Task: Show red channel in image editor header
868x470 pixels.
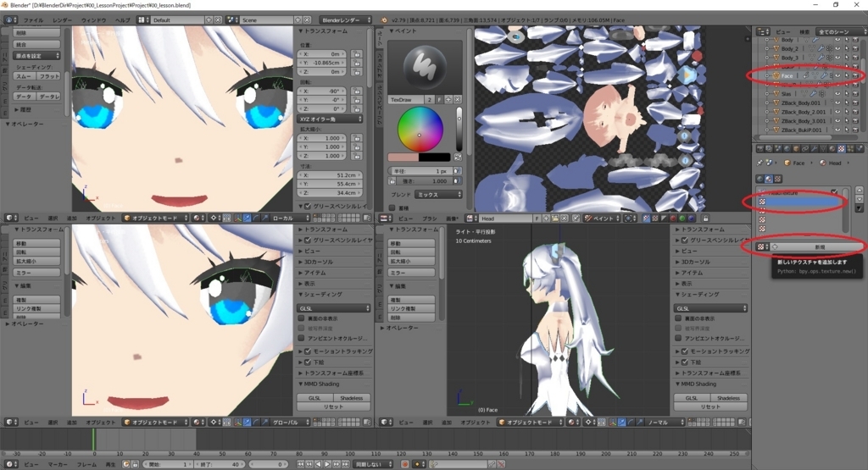Action: pyautogui.click(x=672, y=218)
